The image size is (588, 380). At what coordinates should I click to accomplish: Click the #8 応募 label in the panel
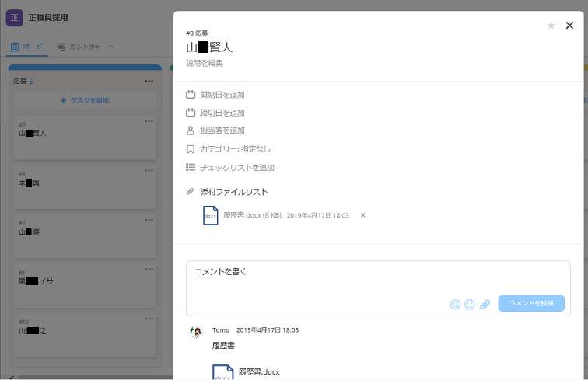[x=197, y=33]
